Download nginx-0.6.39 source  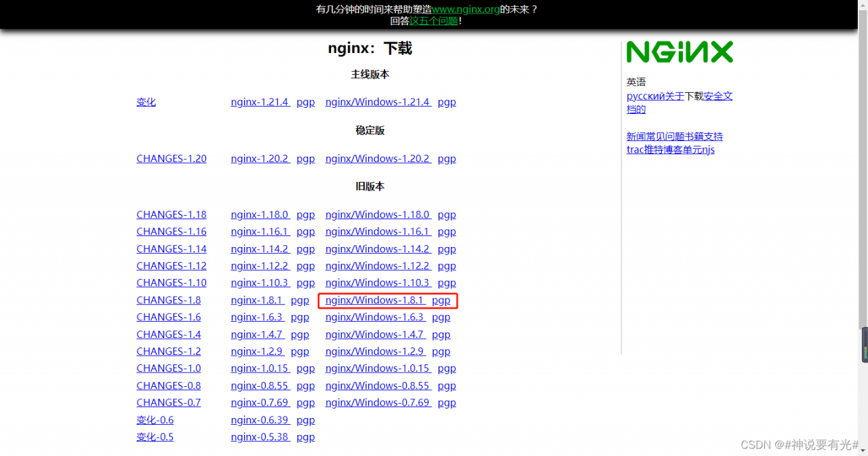[x=260, y=420]
